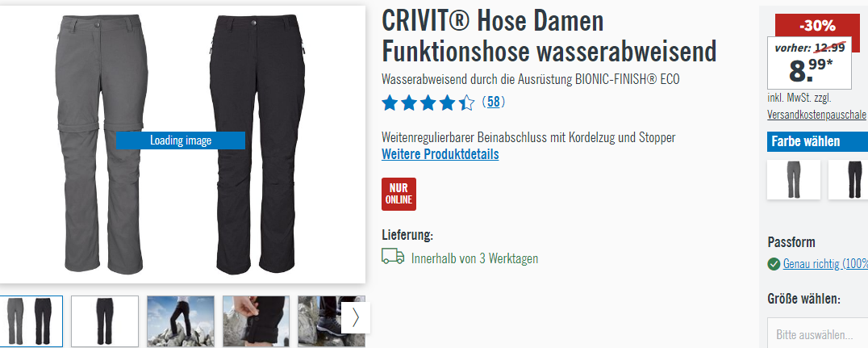
Task: Select the grey trousers color swatch
Action: tap(793, 179)
